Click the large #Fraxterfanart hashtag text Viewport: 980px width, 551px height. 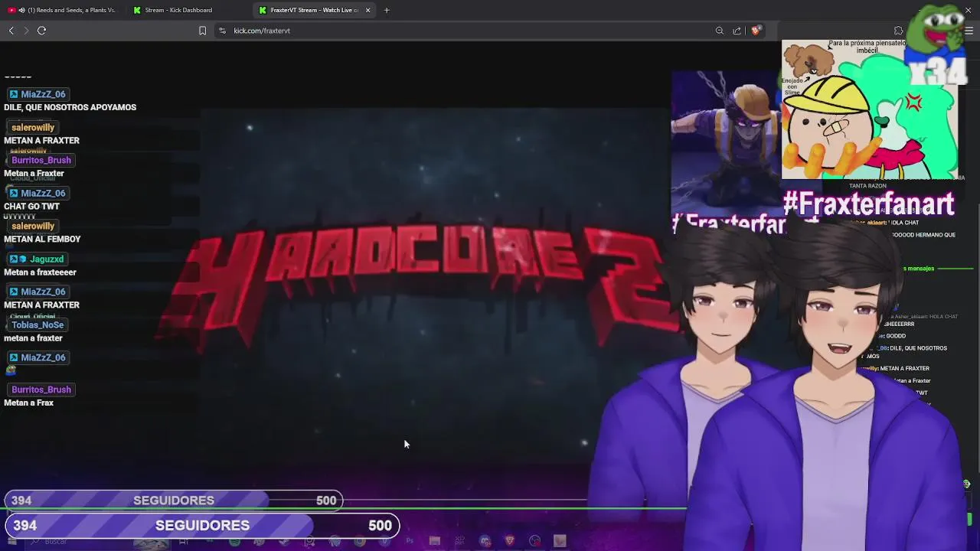(x=868, y=204)
